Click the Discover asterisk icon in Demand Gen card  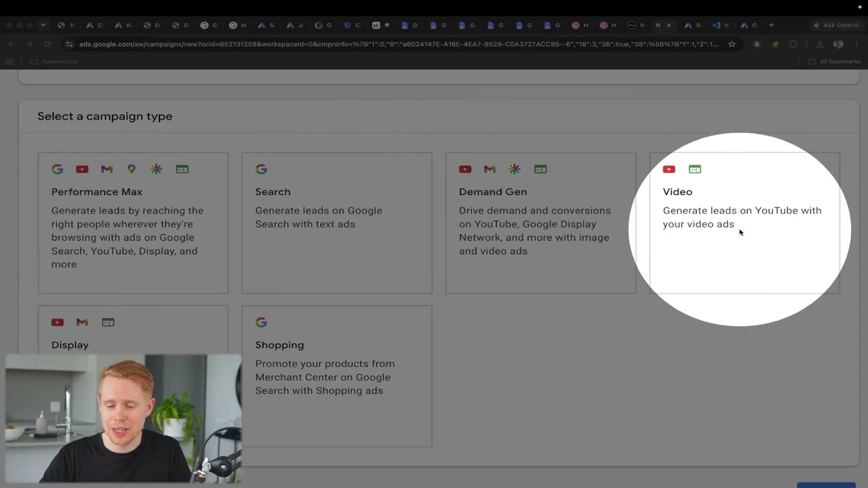tap(515, 169)
